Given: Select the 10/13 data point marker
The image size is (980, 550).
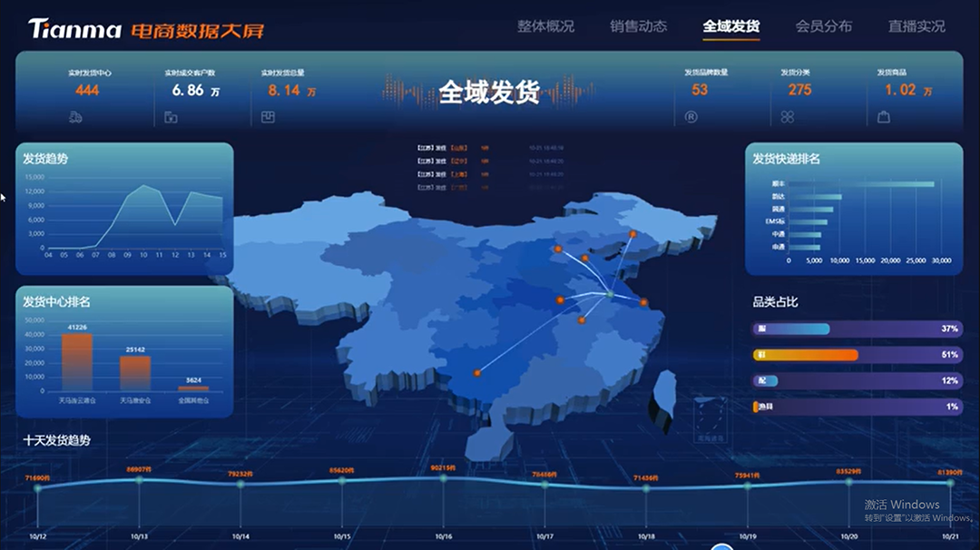Looking at the screenshot, I should click(x=139, y=480).
